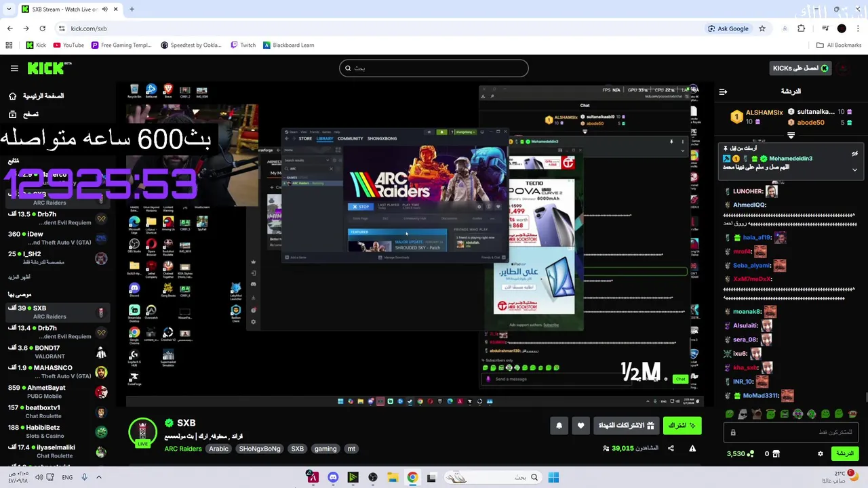The width and height of the screenshot is (868, 488).
Task: Open Gift Subscriptions button
Action: (x=627, y=426)
